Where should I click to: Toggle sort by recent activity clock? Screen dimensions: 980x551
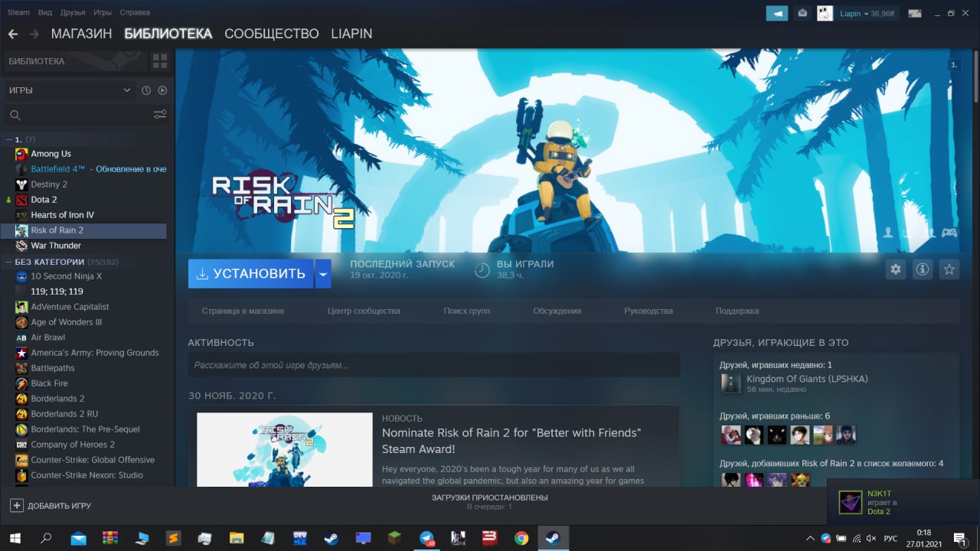[146, 90]
